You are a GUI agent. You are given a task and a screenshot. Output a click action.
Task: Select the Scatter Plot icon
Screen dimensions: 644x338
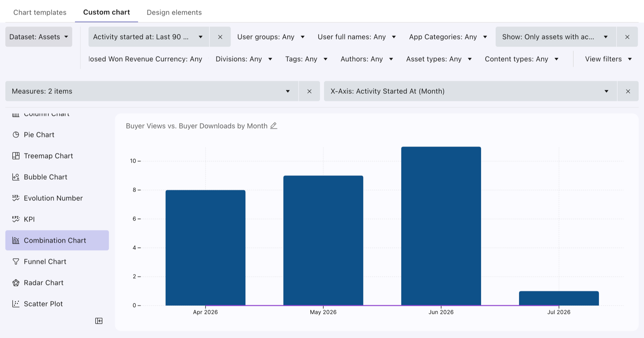[x=16, y=304]
